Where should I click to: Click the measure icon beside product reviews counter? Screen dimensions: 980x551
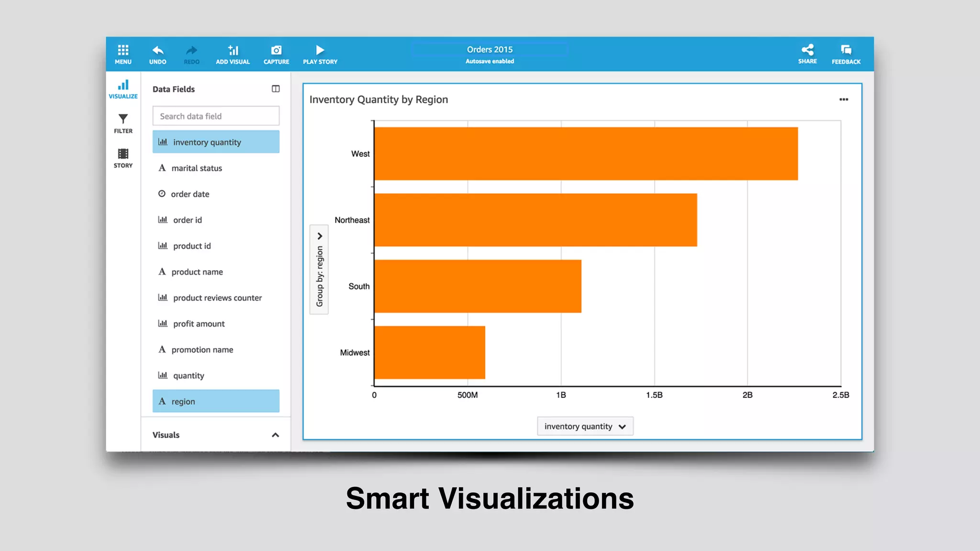tap(163, 297)
